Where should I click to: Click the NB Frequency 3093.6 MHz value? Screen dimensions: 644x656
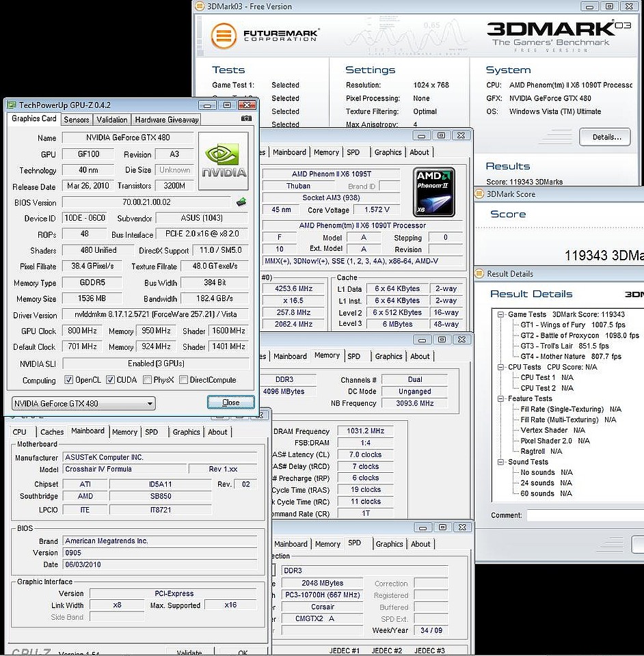pyautogui.click(x=415, y=404)
